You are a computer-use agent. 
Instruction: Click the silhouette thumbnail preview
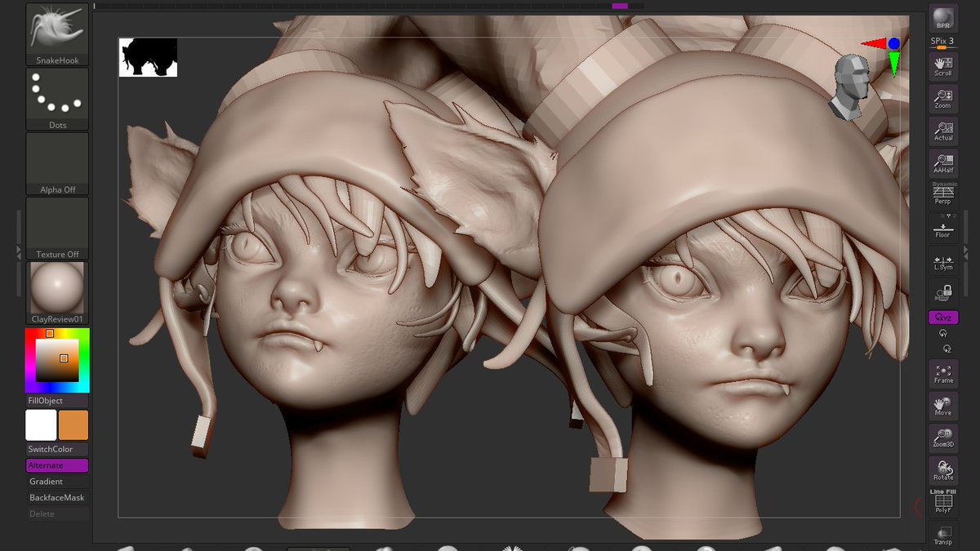coord(148,57)
